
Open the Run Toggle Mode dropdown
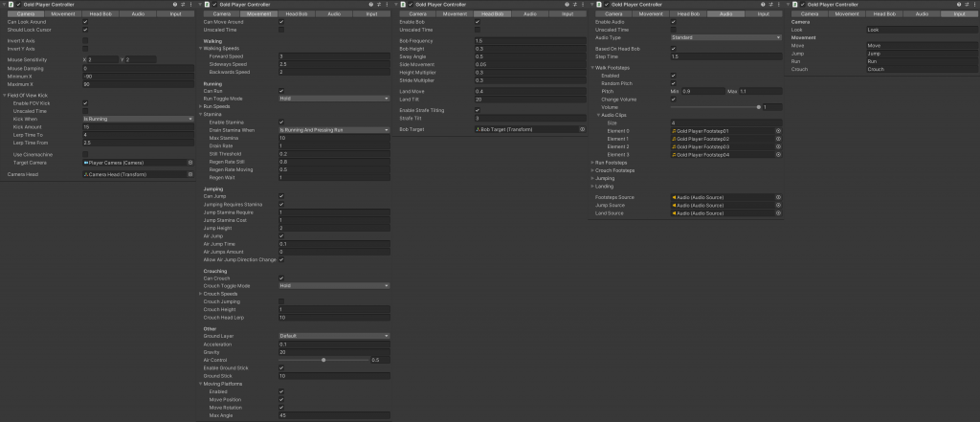coord(334,99)
